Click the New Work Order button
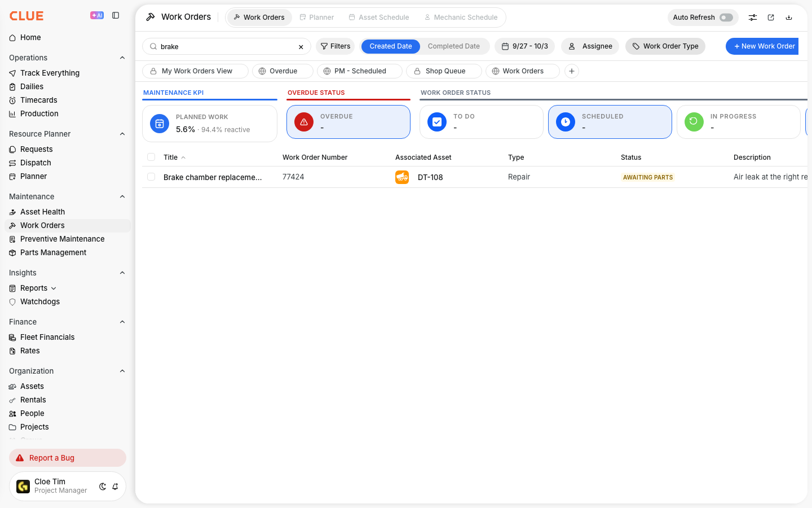 pos(762,46)
